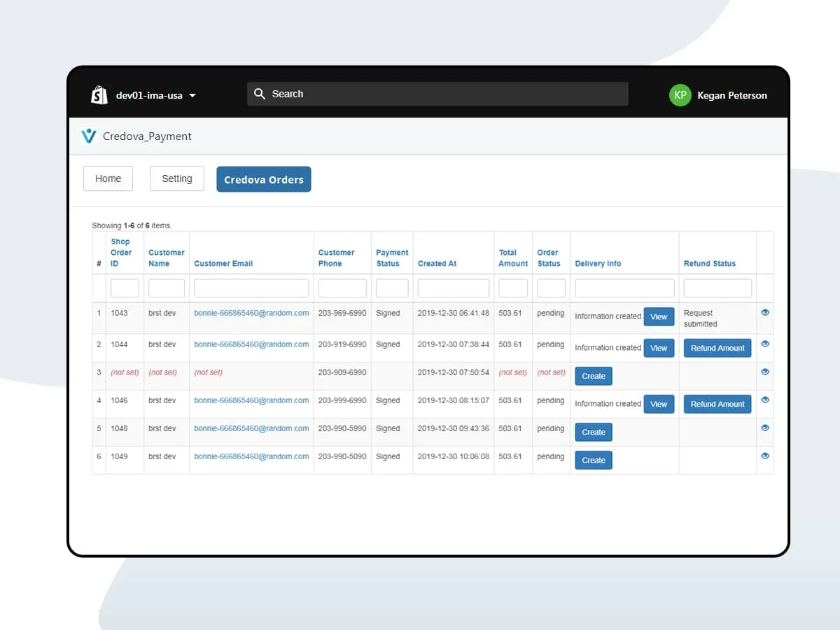The height and width of the screenshot is (630, 840).
Task: Click the Credova_Payment app title
Action: pyautogui.click(x=147, y=136)
